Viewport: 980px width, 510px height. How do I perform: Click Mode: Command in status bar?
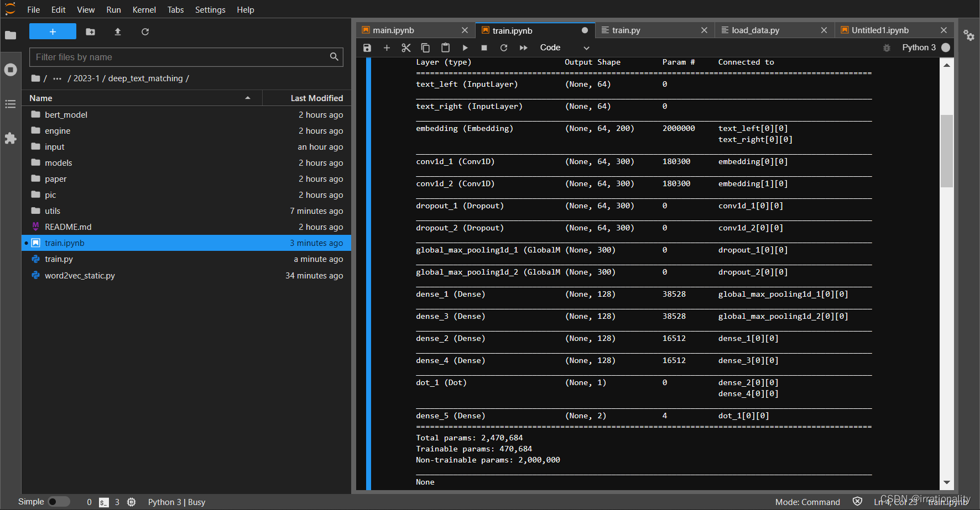pyautogui.click(x=807, y=502)
